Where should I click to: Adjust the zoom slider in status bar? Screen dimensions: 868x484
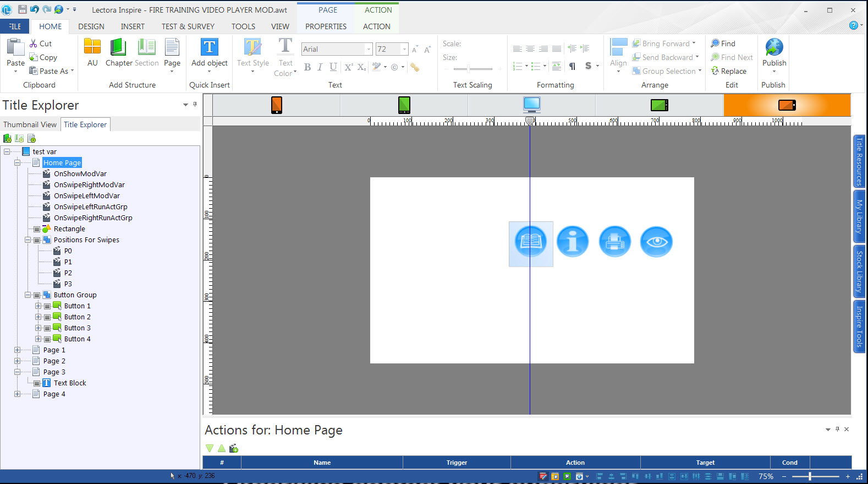pyautogui.click(x=810, y=476)
